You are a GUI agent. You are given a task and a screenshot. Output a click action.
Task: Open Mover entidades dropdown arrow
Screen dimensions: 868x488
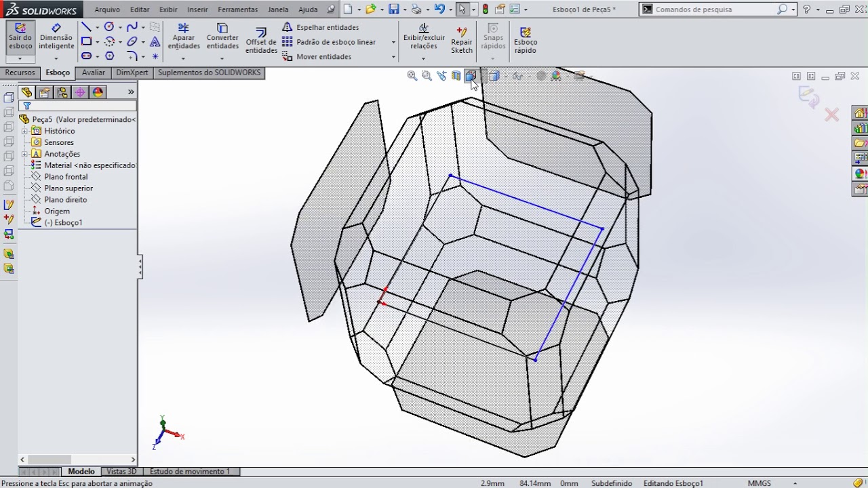[x=393, y=57]
